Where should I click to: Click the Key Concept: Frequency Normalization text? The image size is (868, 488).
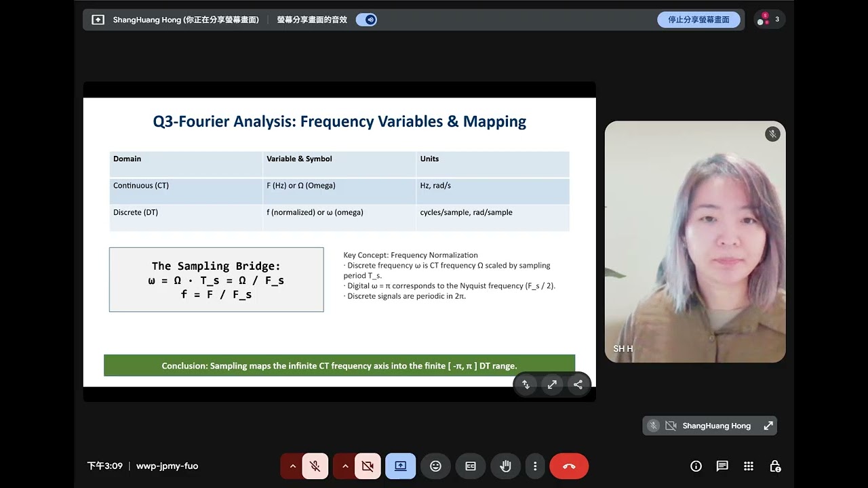(411, 255)
